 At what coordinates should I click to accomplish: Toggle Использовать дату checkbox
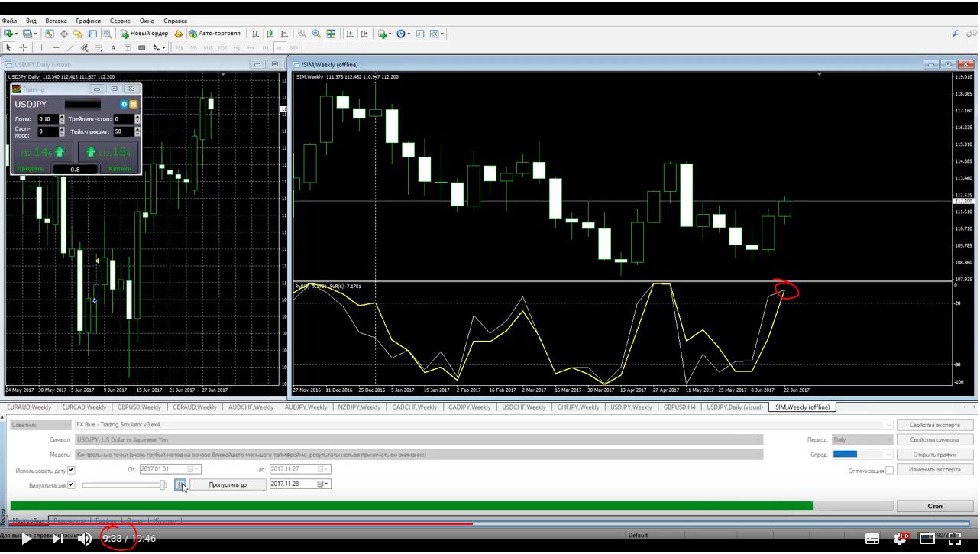71,470
